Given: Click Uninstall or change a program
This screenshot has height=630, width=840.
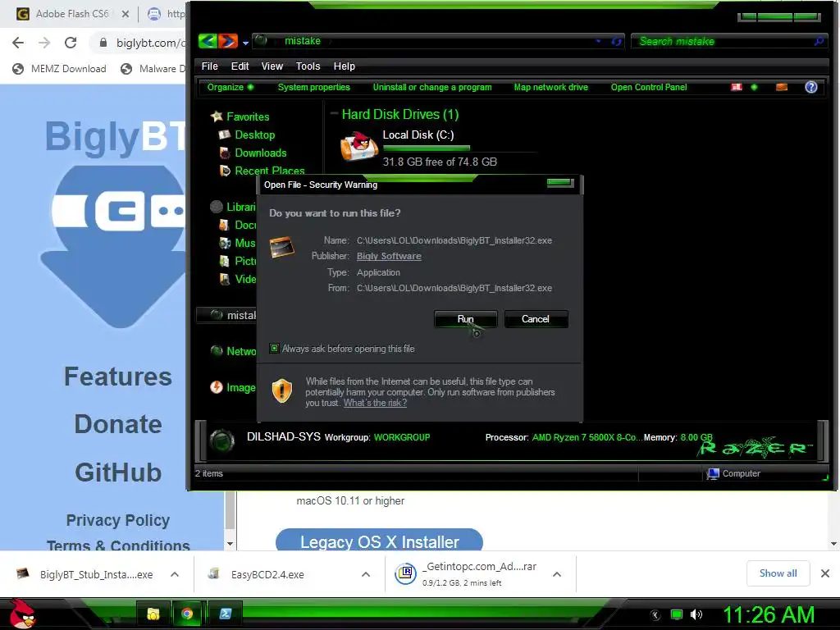Looking at the screenshot, I should [x=431, y=87].
